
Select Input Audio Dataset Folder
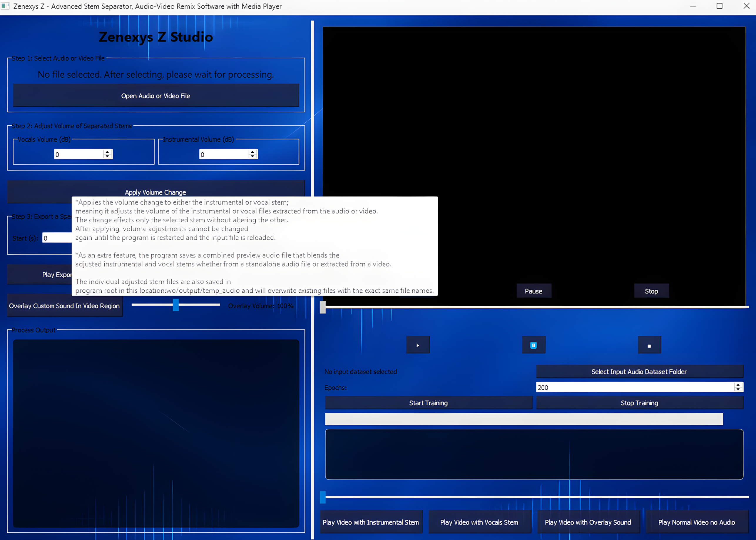coord(639,371)
